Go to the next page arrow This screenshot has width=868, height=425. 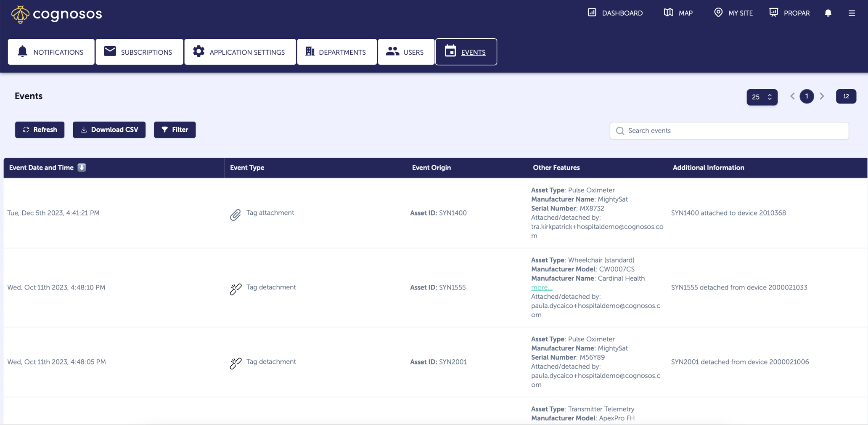tap(822, 96)
